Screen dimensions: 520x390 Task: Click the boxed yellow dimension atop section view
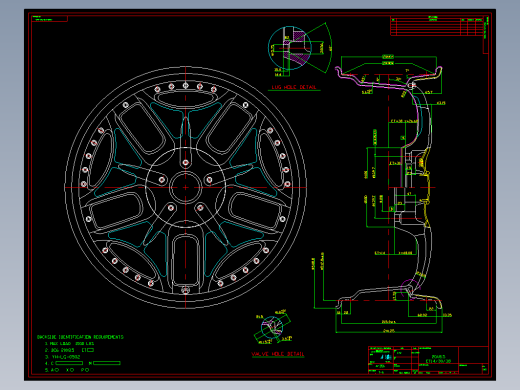tap(388, 57)
